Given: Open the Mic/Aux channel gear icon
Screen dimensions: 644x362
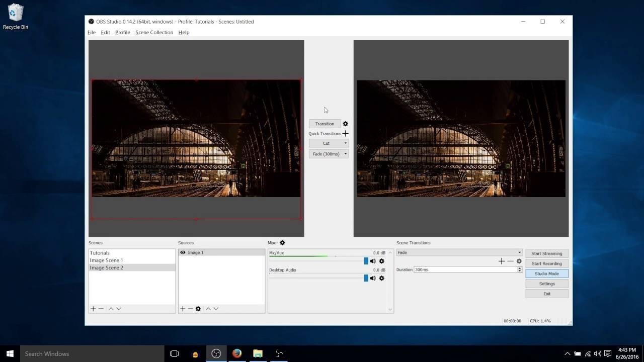Looking at the screenshot, I should pos(381,261).
